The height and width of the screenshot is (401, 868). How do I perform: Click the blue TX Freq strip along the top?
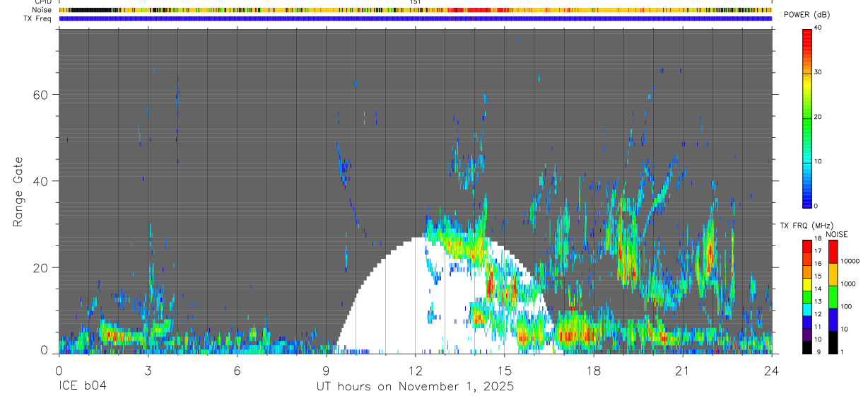(x=416, y=18)
